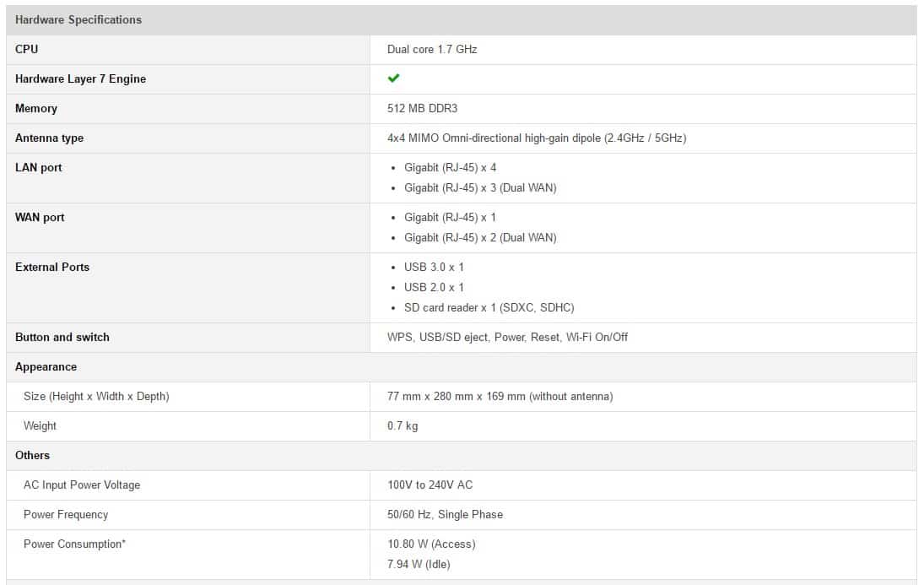
Task: Click the 'Memory' row label
Action: coord(36,108)
